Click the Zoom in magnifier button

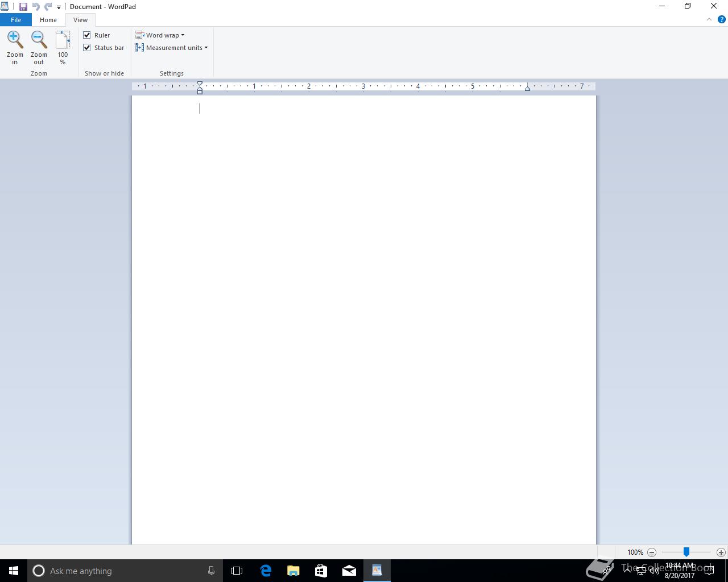click(15, 48)
